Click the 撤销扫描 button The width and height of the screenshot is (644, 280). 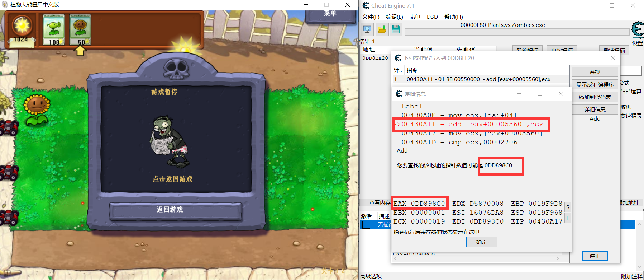[x=614, y=50]
